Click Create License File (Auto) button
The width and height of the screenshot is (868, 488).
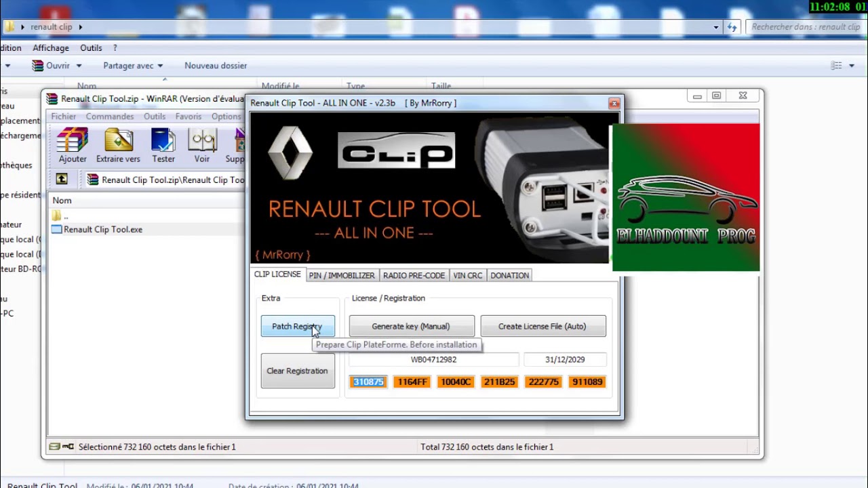click(x=542, y=326)
